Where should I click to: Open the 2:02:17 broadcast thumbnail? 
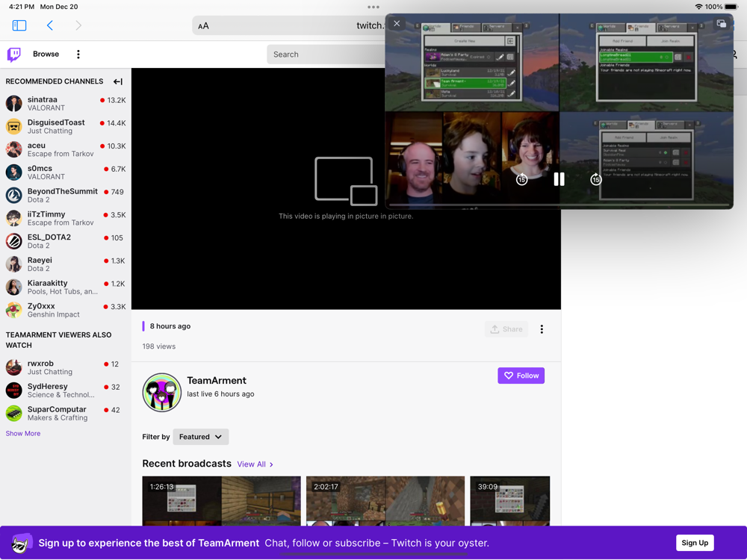385,501
